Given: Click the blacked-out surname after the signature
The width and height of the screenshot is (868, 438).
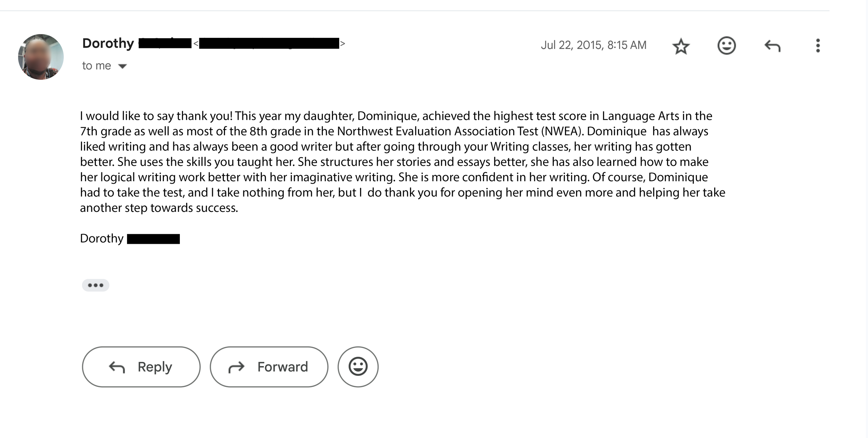Looking at the screenshot, I should (x=153, y=239).
